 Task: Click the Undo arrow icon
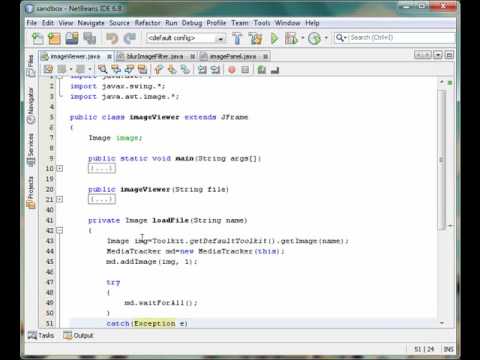[x=112, y=38]
